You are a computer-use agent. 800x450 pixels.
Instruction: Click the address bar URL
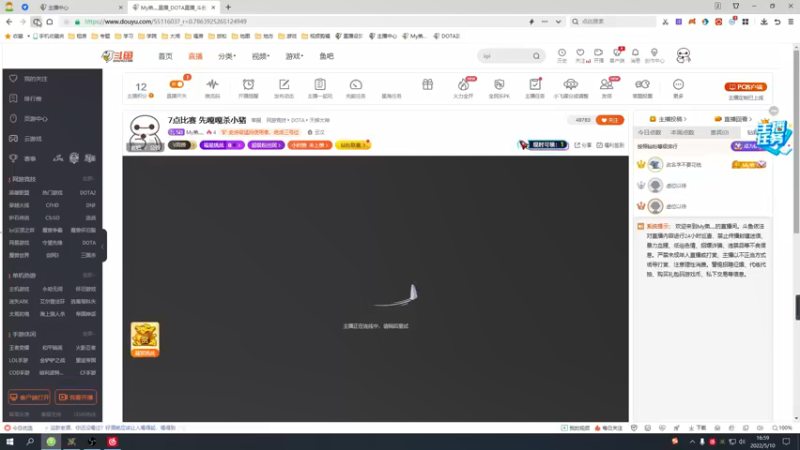pyautogui.click(x=165, y=22)
